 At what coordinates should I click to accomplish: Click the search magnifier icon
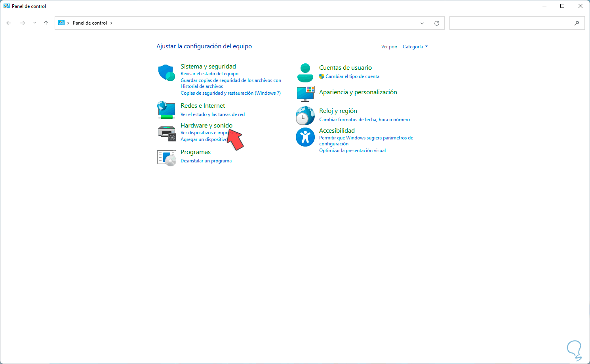577,23
